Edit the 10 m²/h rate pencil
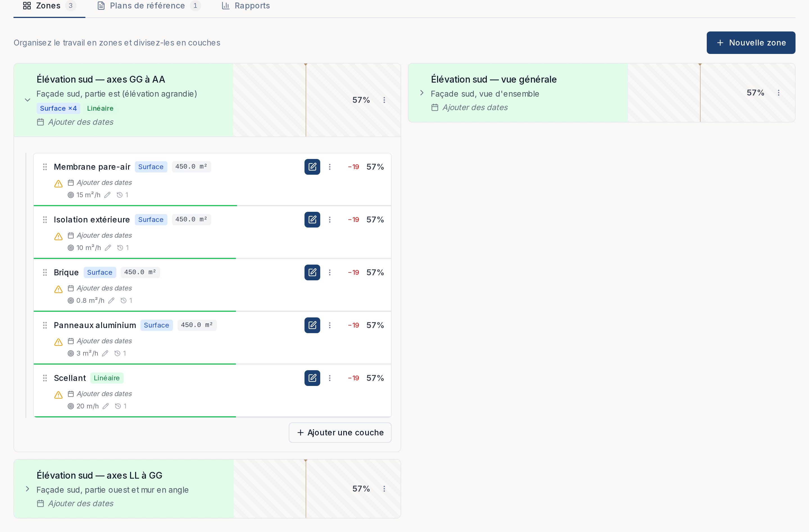This screenshot has height=532, width=809. coord(108,247)
